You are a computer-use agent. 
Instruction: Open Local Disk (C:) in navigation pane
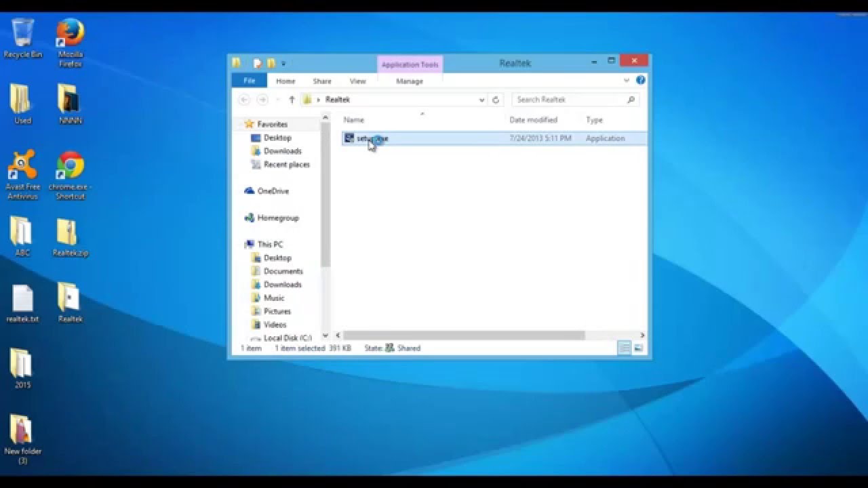[x=287, y=338]
